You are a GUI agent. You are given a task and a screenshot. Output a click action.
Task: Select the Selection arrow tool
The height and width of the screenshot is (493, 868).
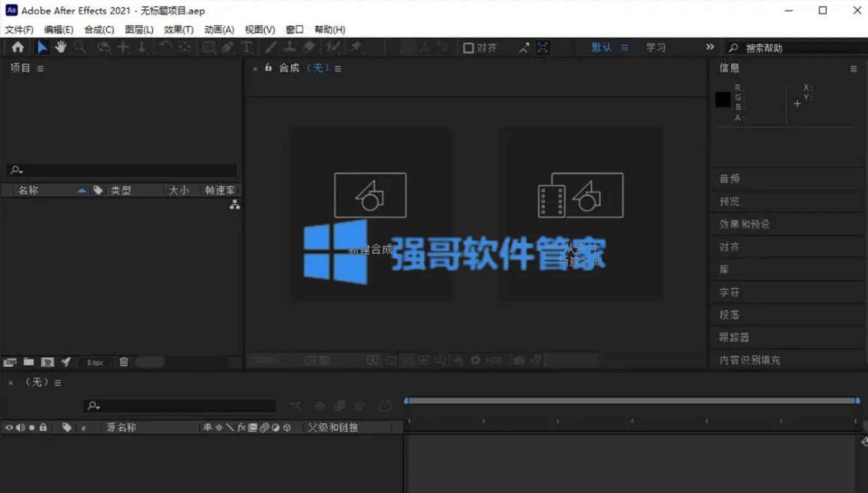pyautogui.click(x=42, y=47)
